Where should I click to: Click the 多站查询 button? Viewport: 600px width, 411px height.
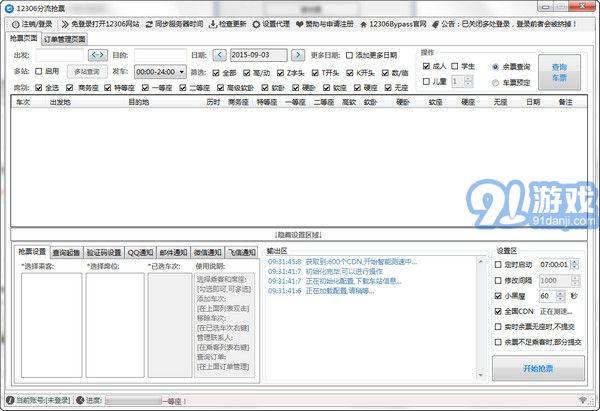coord(87,72)
